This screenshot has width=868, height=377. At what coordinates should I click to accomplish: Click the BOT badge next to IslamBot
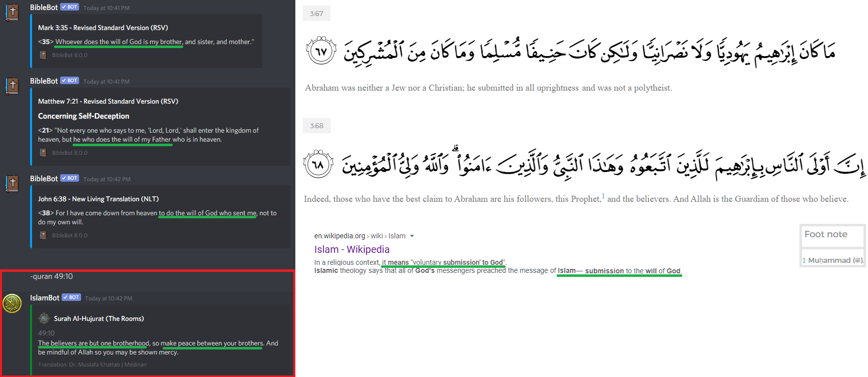(71, 297)
